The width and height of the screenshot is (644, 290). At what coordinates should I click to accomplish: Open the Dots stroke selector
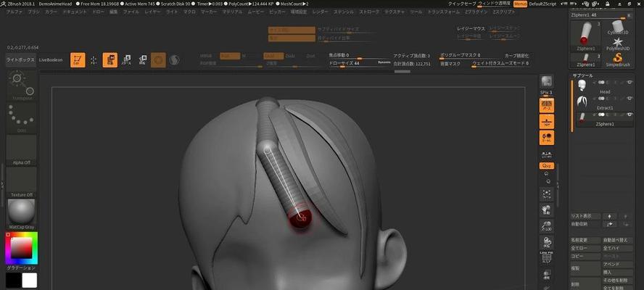[21, 117]
